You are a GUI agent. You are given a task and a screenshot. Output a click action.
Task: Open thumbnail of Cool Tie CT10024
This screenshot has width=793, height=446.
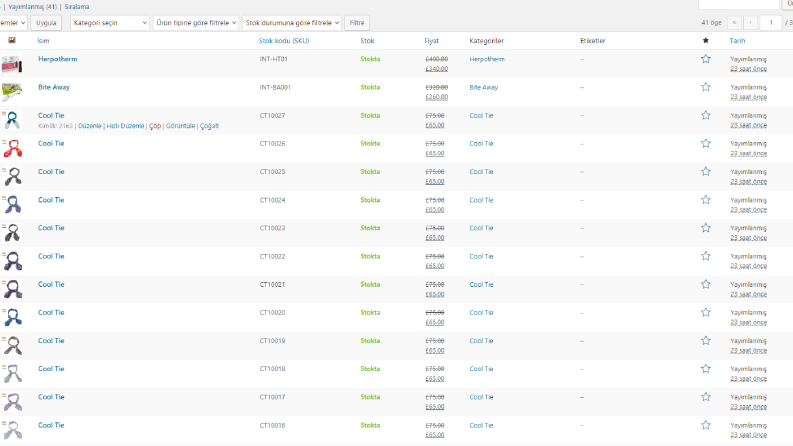[12, 205]
